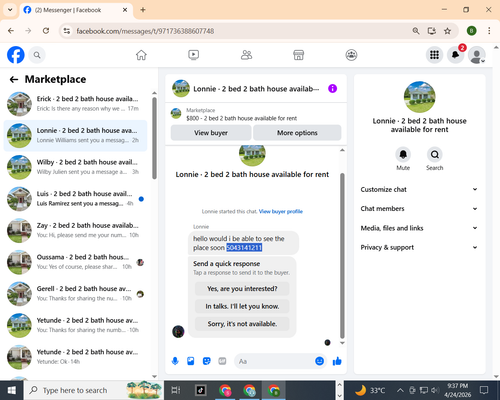The image size is (500, 400).
Task: Select the Messenger | Facebook tab
Action: tap(76, 10)
